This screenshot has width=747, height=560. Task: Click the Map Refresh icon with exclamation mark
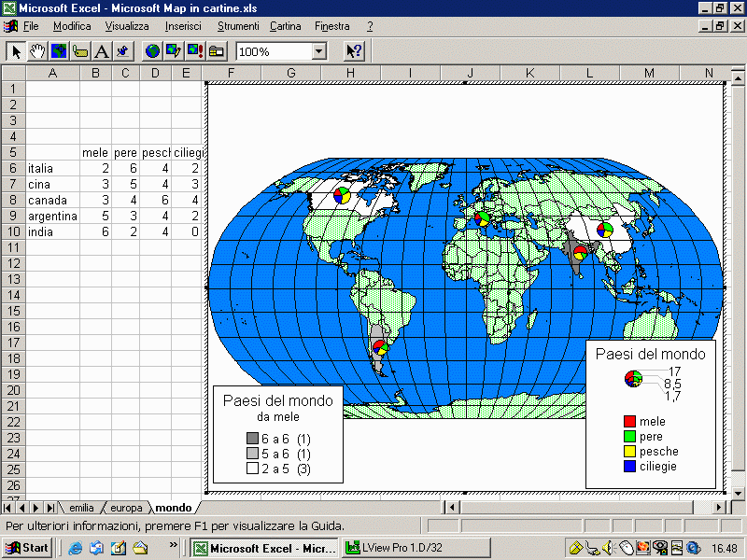[x=195, y=51]
